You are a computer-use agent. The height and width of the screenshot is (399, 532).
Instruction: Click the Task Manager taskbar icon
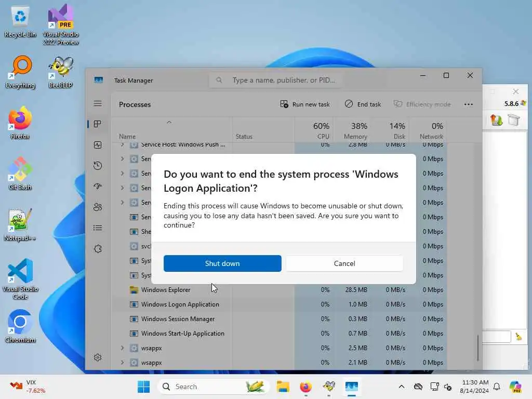(x=352, y=387)
